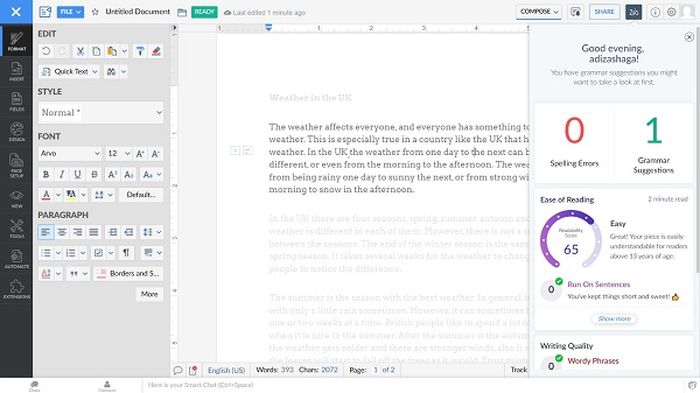Image resolution: width=700 pixels, height=393 pixels.
Task: Open the Tools sidebar tab
Action: click(17, 229)
